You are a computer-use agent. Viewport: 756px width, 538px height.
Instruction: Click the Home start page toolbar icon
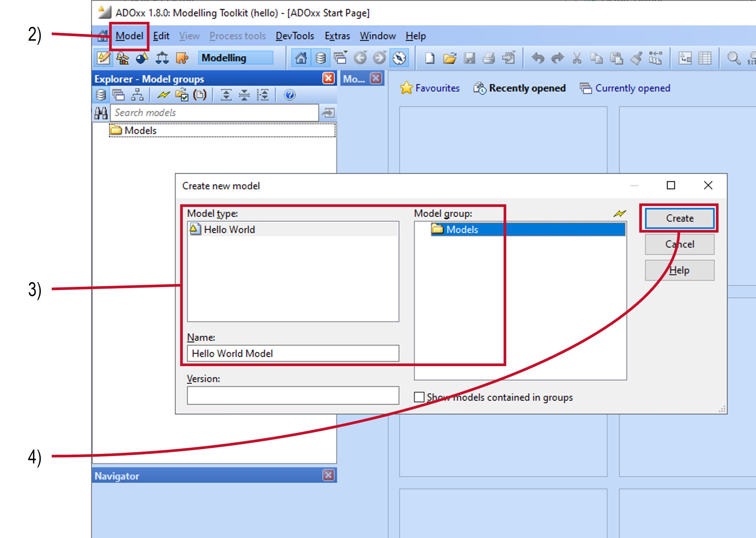[301, 58]
